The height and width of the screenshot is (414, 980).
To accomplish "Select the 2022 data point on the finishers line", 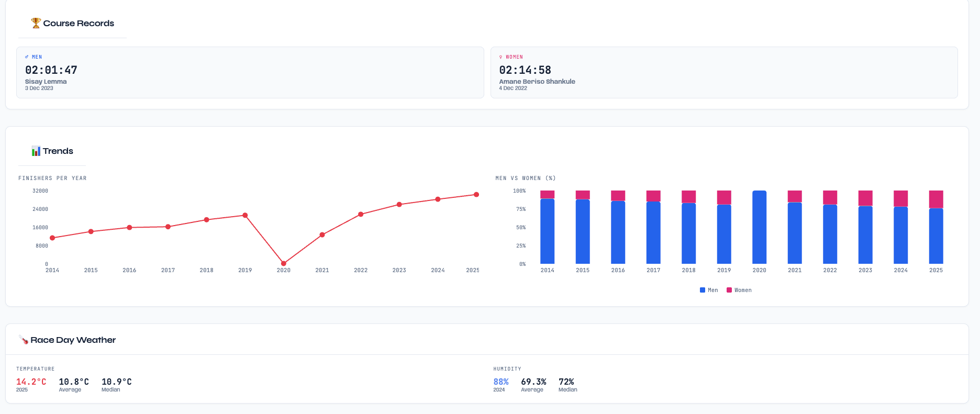I will (x=361, y=214).
